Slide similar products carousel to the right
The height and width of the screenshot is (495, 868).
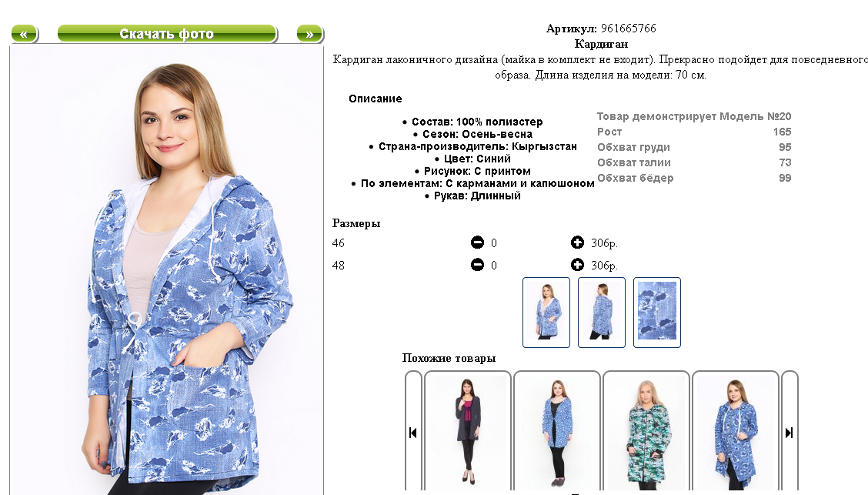point(790,433)
